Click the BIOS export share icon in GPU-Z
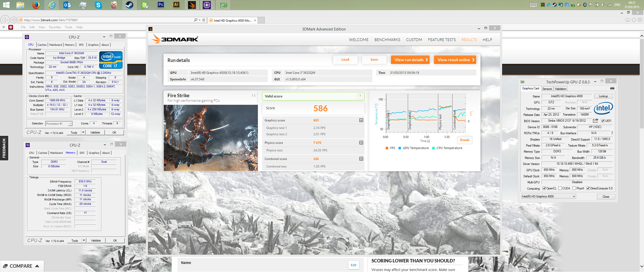The width and height of the screenshot is (644, 272). click(595, 121)
